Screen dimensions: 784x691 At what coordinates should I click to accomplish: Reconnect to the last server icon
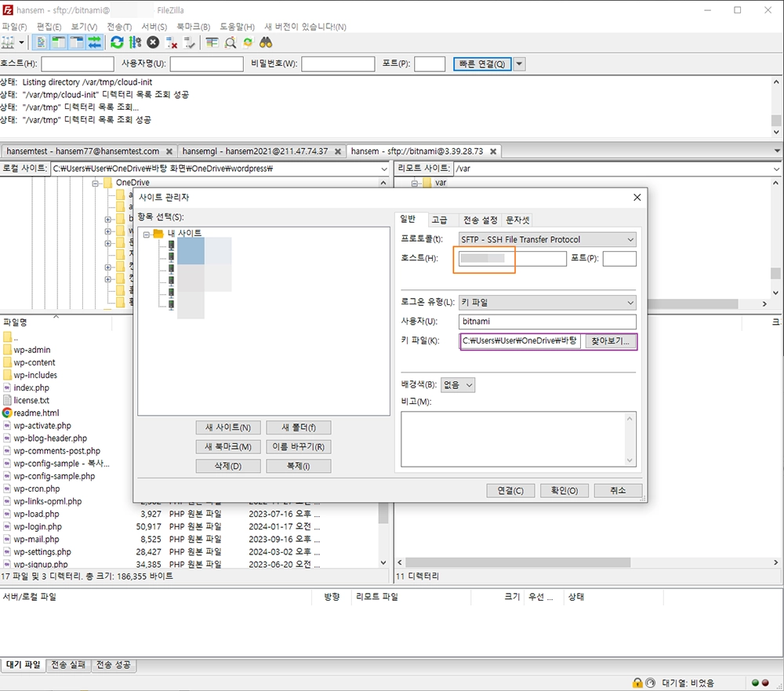(190, 42)
